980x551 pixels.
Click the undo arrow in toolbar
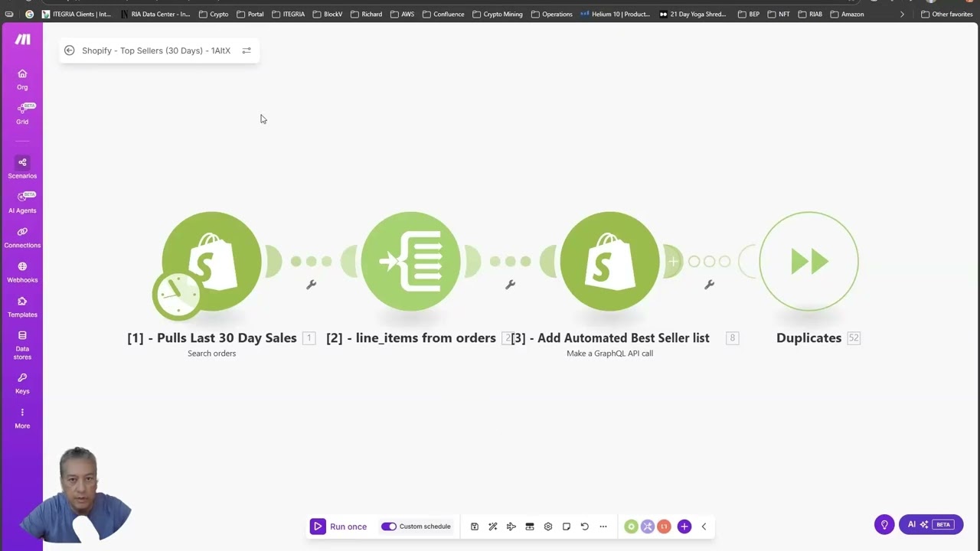[585, 527]
